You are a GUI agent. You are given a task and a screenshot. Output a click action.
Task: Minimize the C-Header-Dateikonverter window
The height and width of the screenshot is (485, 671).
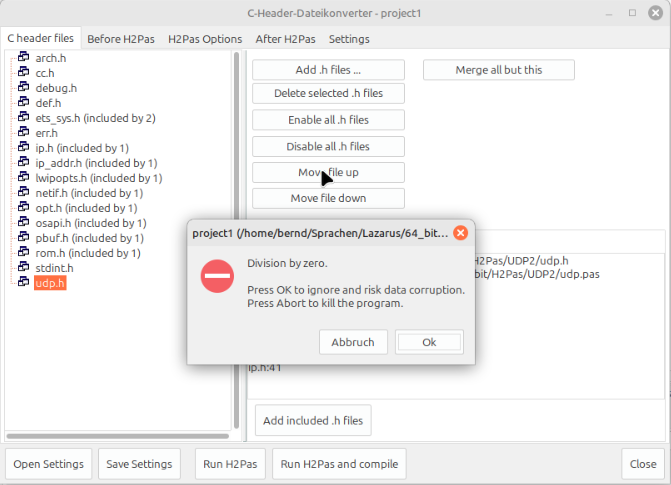610,12
